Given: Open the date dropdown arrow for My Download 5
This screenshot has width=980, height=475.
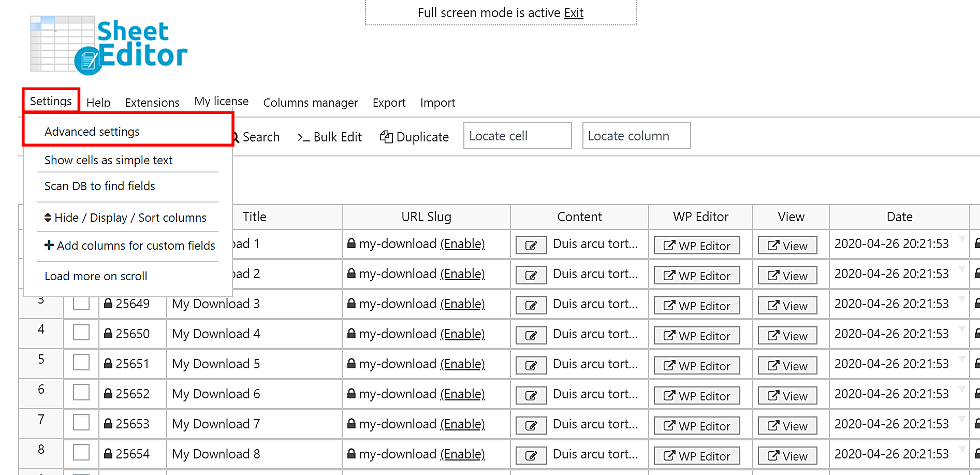Looking at the screenshot, I should (962, 359).
